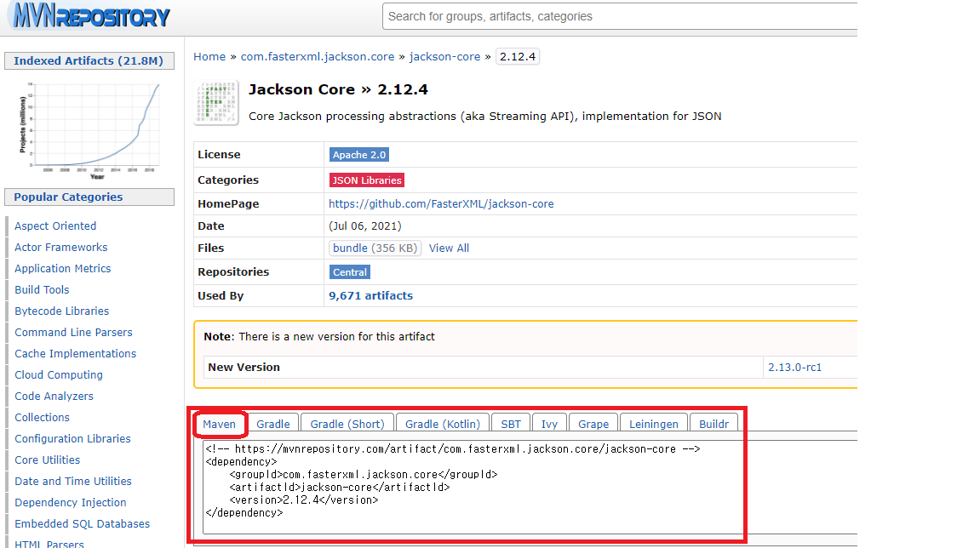The width and height of the screenshot is (980, 548).
Task: Click the Jackson Core » 2.12.4 heading
Action: point(338,90)
